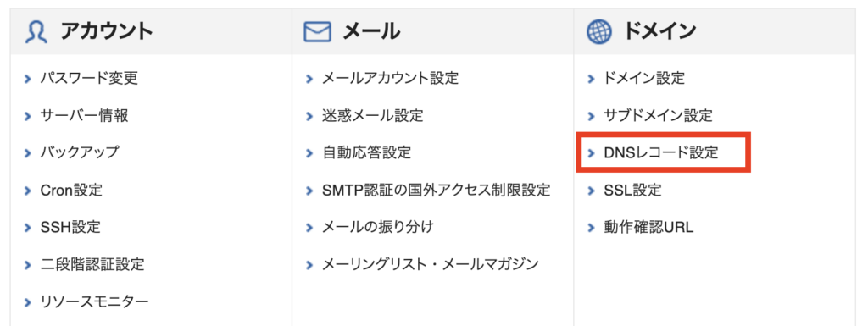Image resolution: width=868 pixels, height=326 pixels.
Task: Open SMTP認証の国外アクセス制限設定
Action: coord(437,191)
